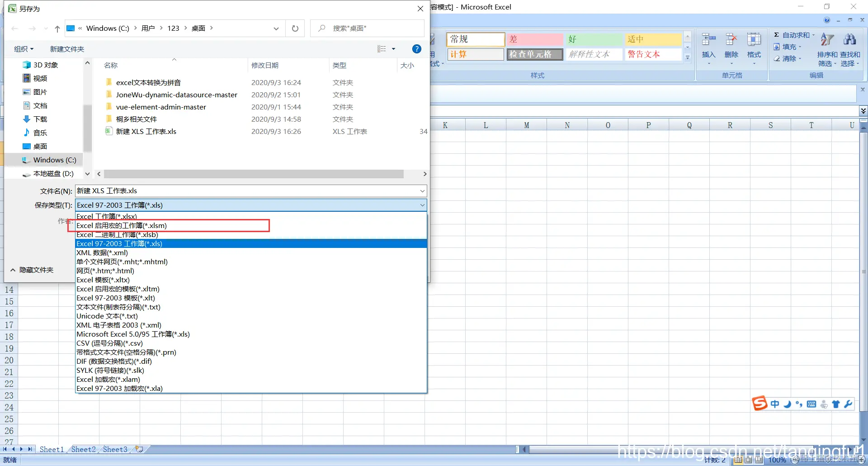The width and height of the screenshot is (868, 466).
Task: Refresh the folder view in Save As dialog
Action: [x=295, y=29]
